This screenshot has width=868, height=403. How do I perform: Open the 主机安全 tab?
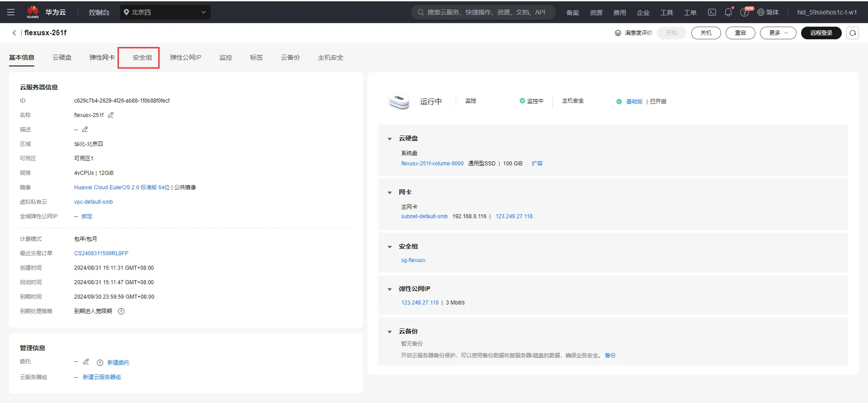click(330, 57)
